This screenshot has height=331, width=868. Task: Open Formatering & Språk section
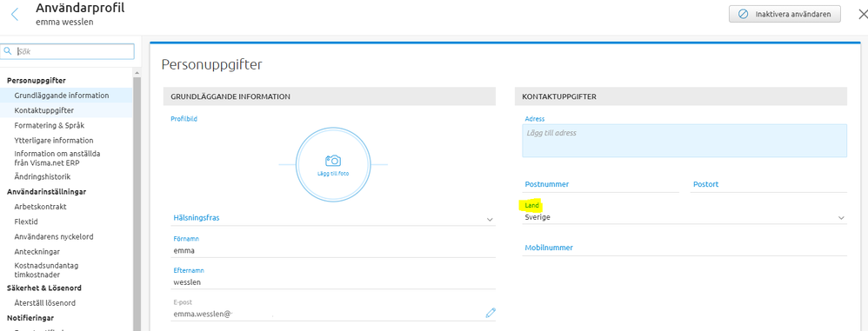tap(50, 125)
